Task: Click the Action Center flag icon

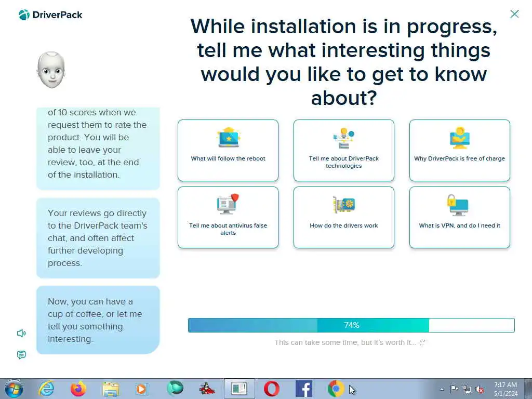Action: [454, 389]
